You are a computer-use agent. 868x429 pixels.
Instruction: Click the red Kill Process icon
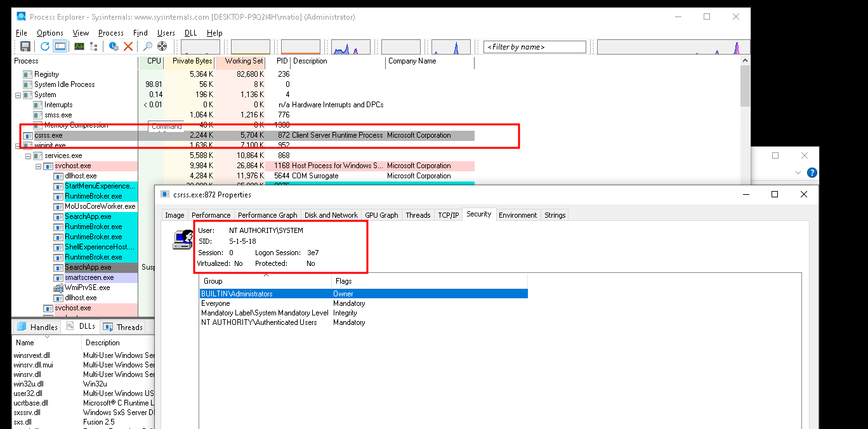coord(128,46)
